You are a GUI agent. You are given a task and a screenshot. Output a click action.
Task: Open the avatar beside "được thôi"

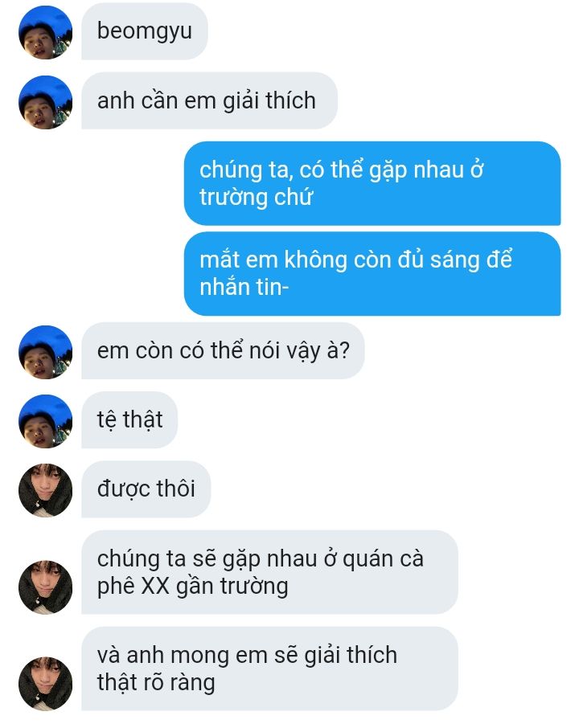coord(45,490)
